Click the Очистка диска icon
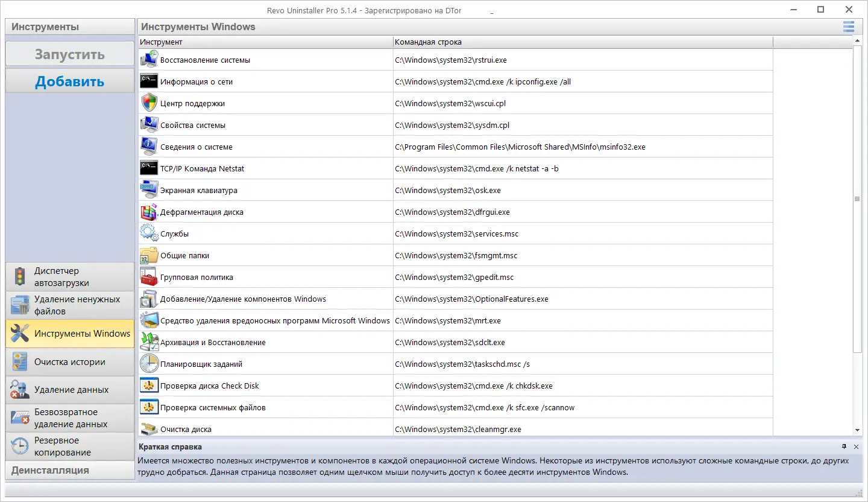Screen dimensions: 868x502 tap(149, 428)
